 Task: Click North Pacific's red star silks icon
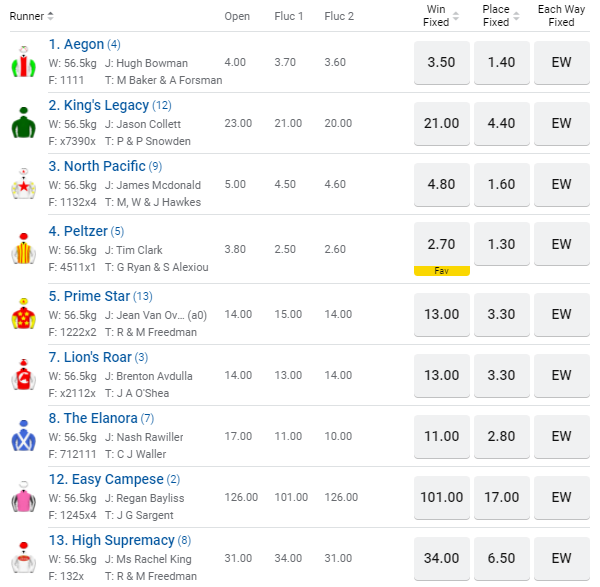coord(22,184)
